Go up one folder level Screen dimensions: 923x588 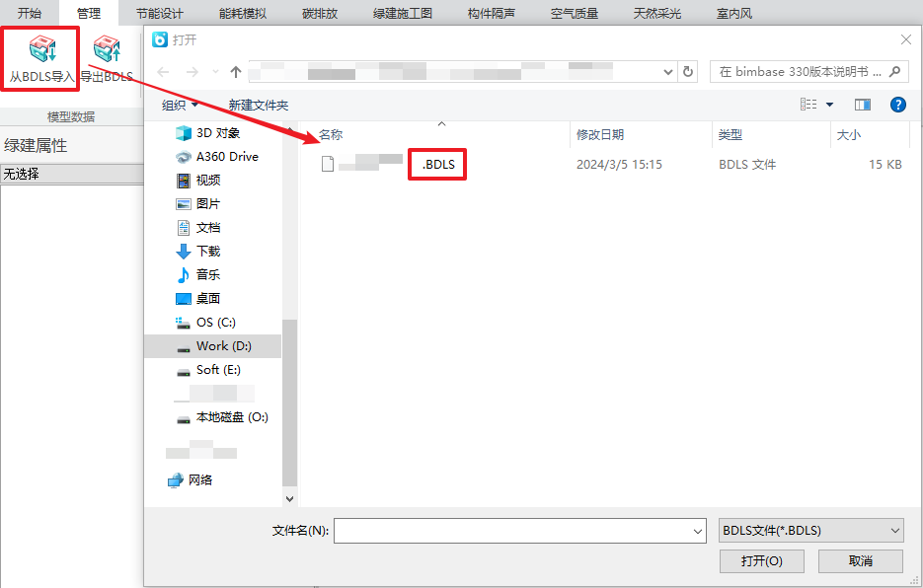tap(236, 72)
